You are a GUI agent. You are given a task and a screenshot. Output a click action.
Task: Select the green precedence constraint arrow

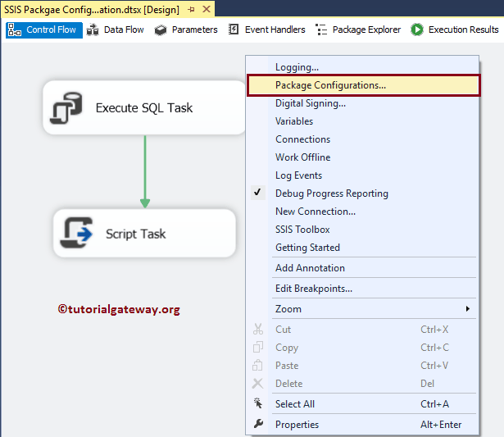pos(145,171)
